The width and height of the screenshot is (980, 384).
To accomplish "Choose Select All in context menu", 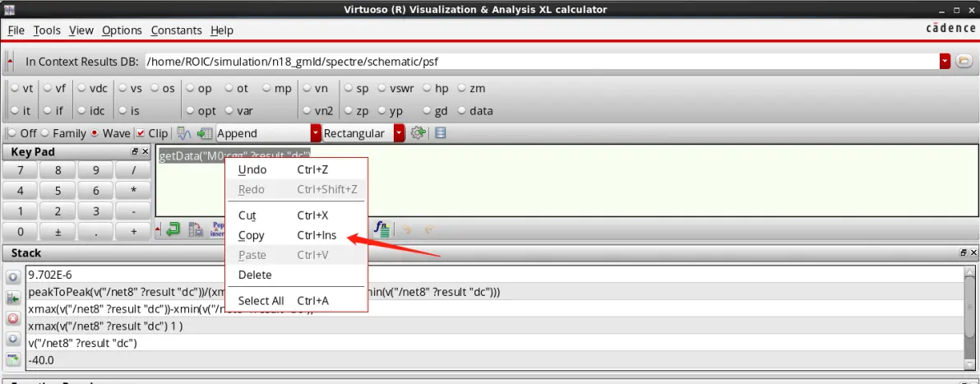I will (298, 300).
